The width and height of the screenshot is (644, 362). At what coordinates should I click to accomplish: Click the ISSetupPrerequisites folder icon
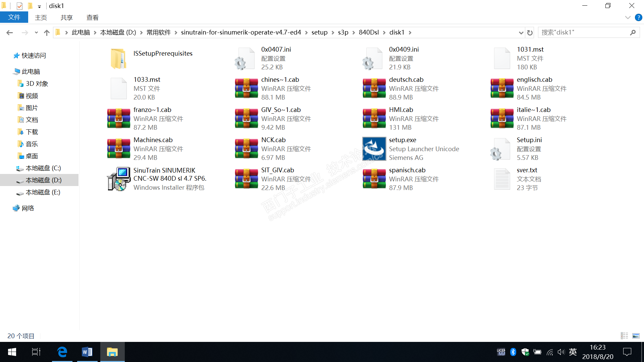pyautogui.click(x=119, y=58)
